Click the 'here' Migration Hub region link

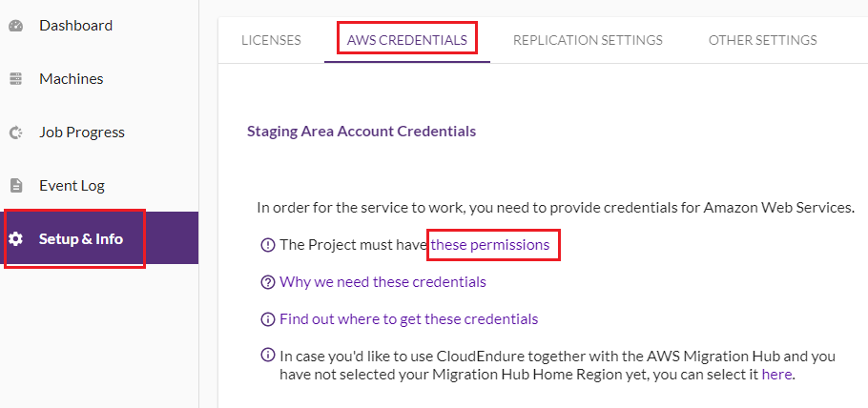776,375
